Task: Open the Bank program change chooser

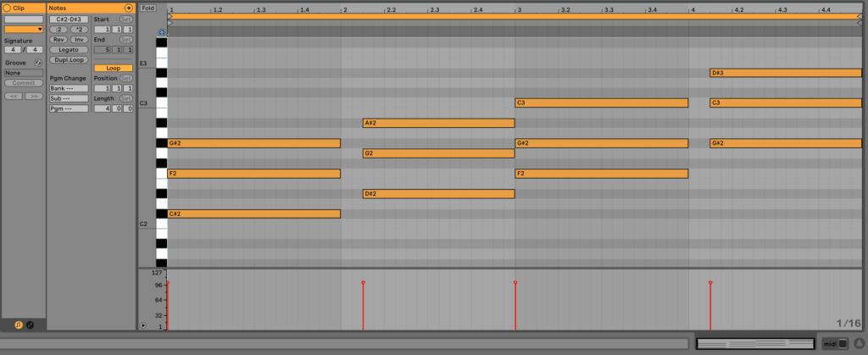Action: 69,88
